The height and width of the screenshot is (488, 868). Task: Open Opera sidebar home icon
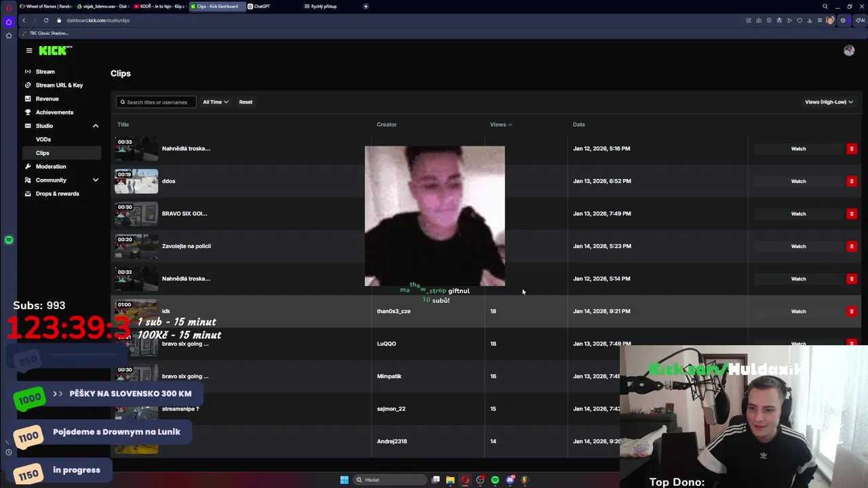point(9,22)
